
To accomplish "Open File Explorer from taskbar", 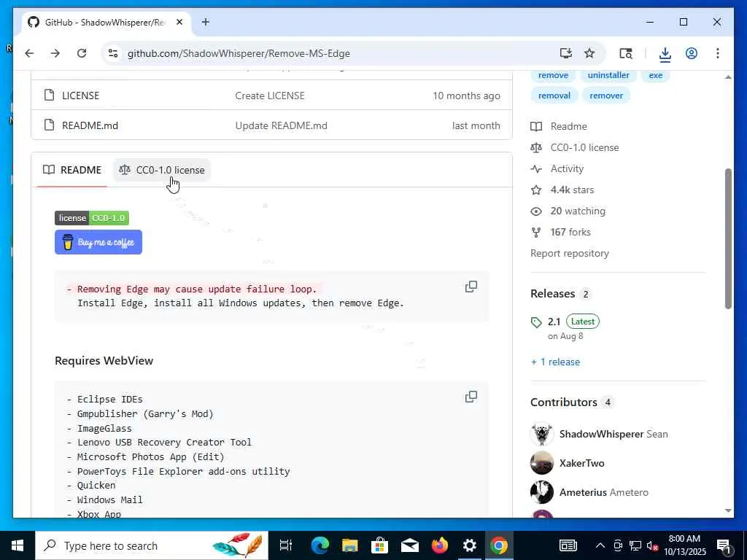I will (x=350, y=545).
